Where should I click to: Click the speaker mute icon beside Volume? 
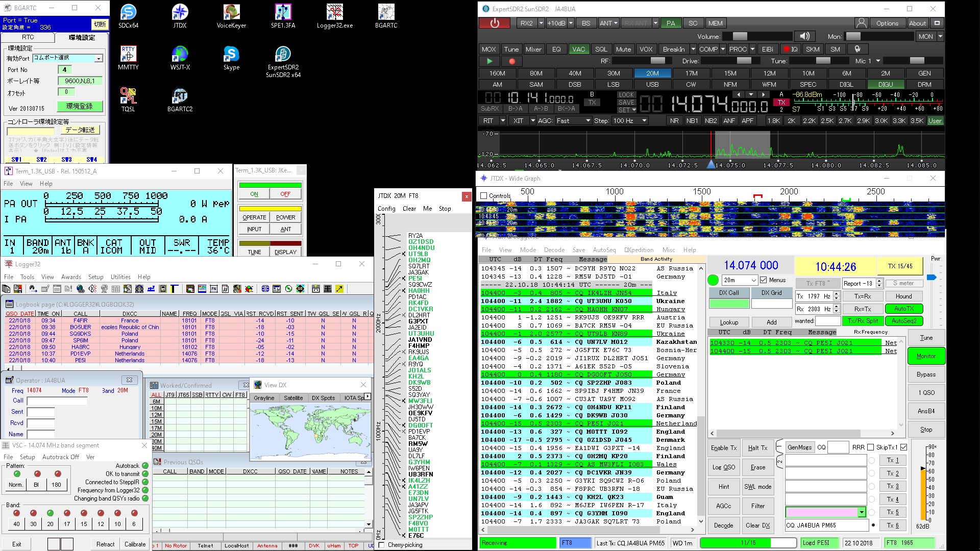804,36
